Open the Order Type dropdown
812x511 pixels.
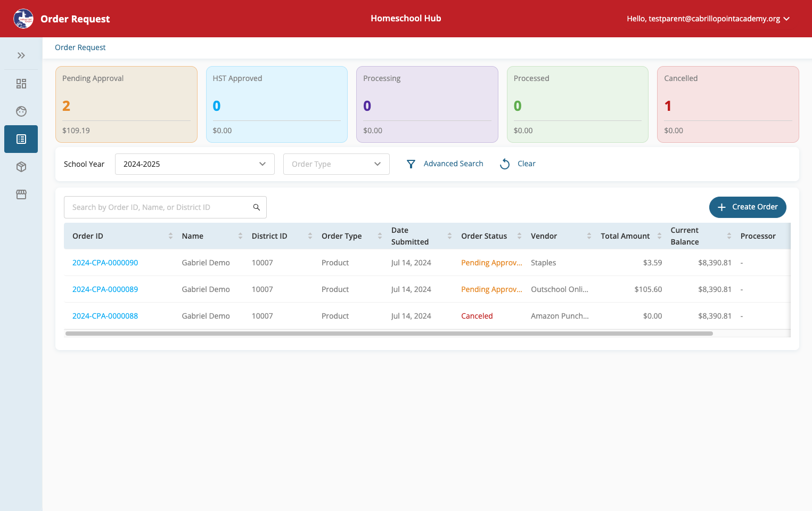[x=337, y=164]
